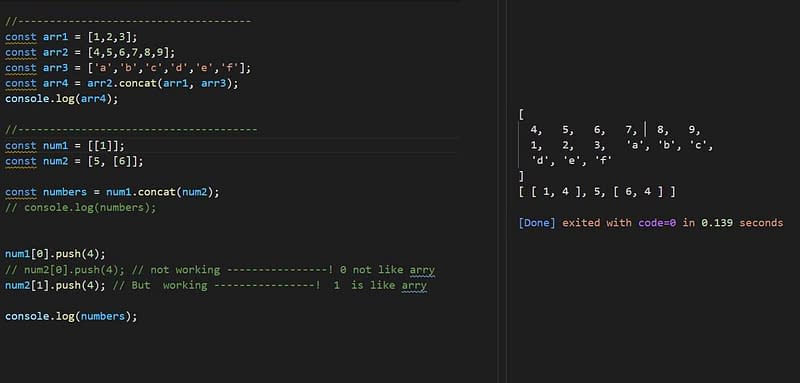
Task: Click the 'const num1 = [[1]];' line
Action: [65, 146]
